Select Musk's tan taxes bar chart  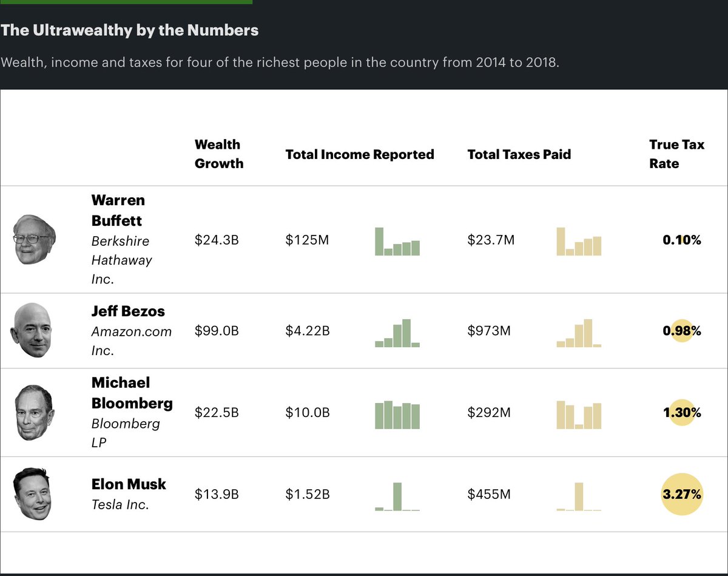click(x=579, y=496)
